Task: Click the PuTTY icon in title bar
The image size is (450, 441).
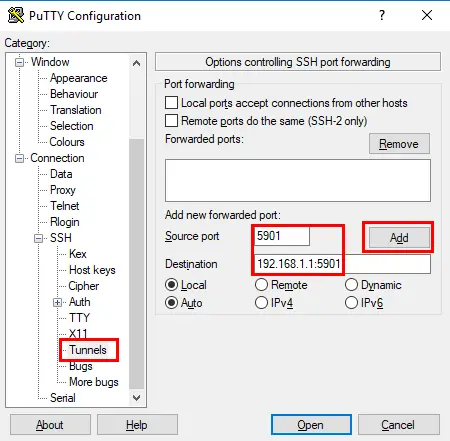Action: click(16, 15)
